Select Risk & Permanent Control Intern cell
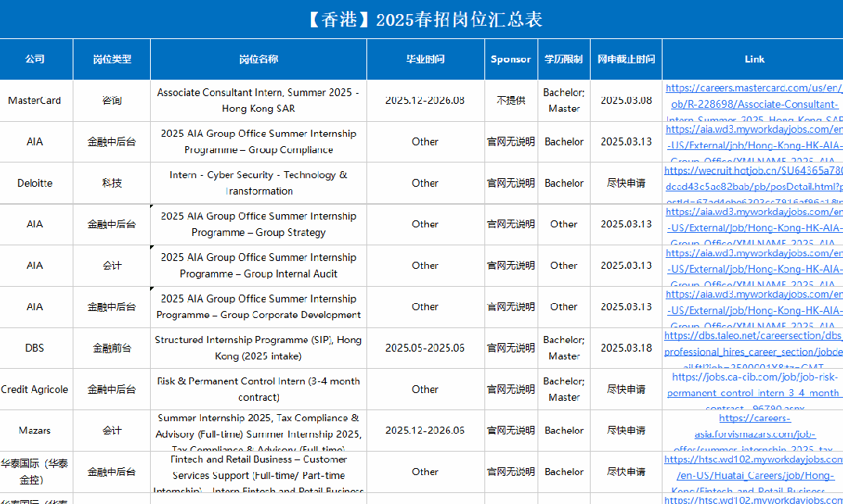The height and width of the screenshot is (504, 843). coord(259,389)
